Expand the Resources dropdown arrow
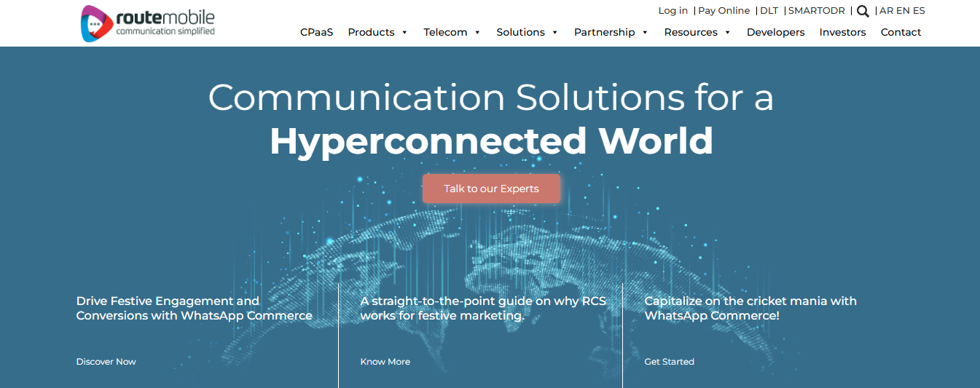This screenshot has width=980, height=388. (727, 32)
